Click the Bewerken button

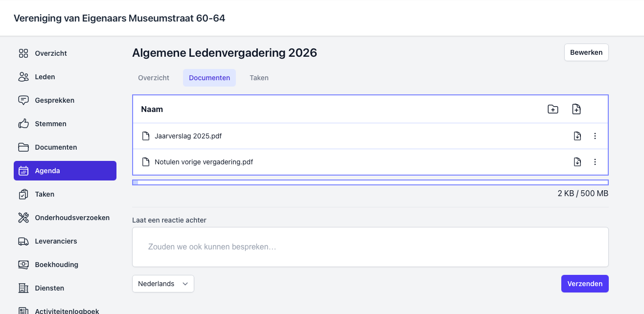[586, 52]
